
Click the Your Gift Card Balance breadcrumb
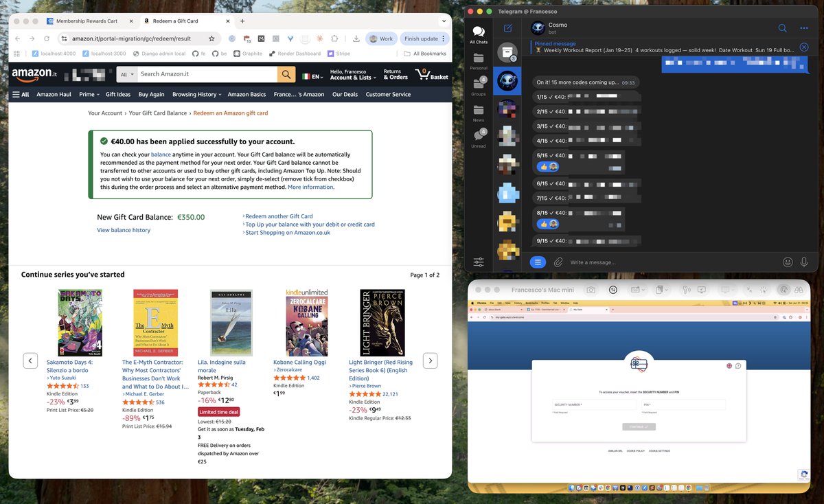[x=158, y=113]
